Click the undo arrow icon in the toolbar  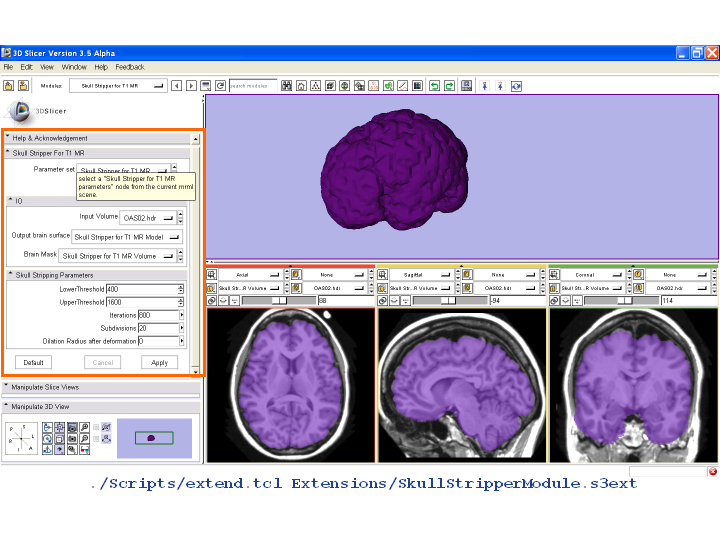coord(435,86)
